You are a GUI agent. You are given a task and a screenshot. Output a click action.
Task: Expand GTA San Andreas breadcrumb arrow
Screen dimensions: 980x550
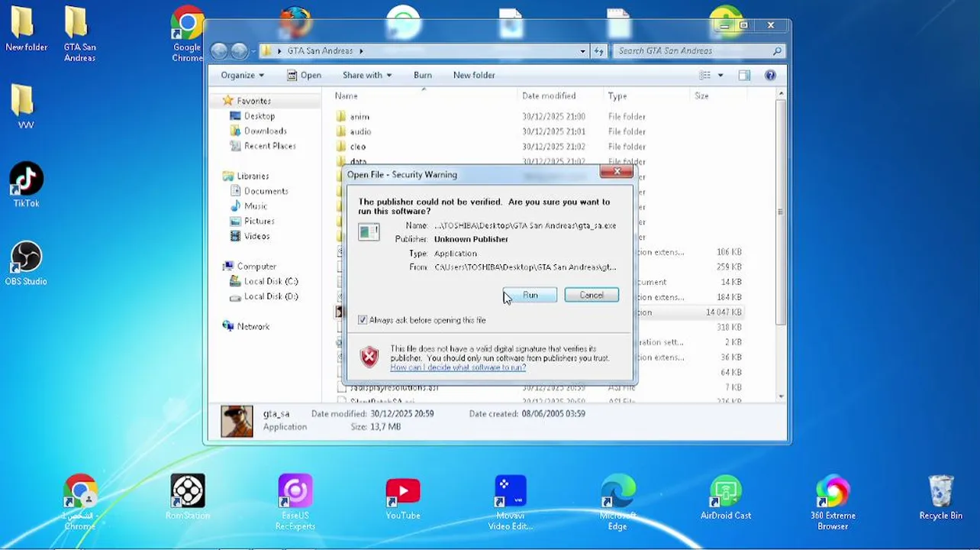coord(361,51)
